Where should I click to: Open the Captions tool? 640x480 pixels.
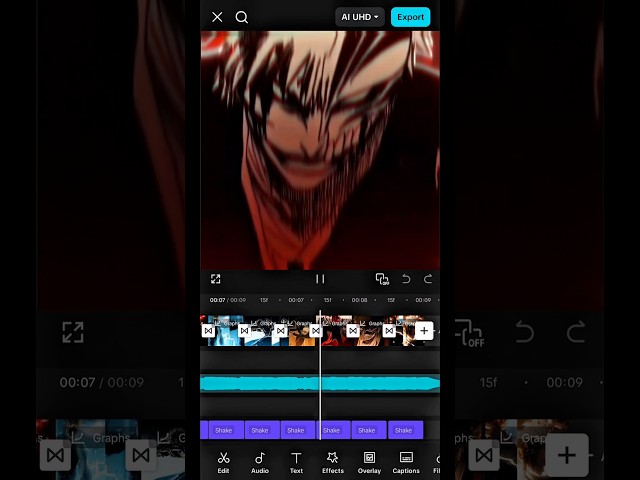coord(406,463)
